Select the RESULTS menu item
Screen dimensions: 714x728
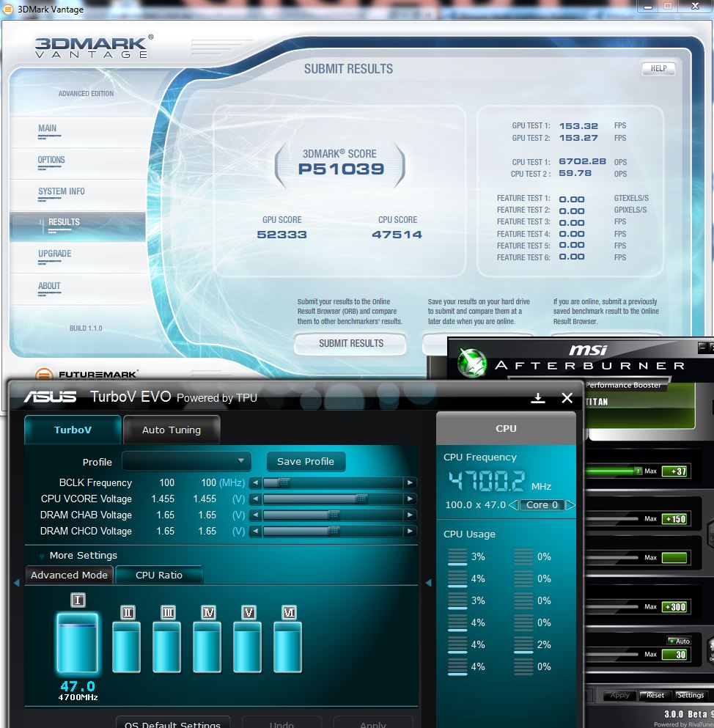(x=78, y=227)
